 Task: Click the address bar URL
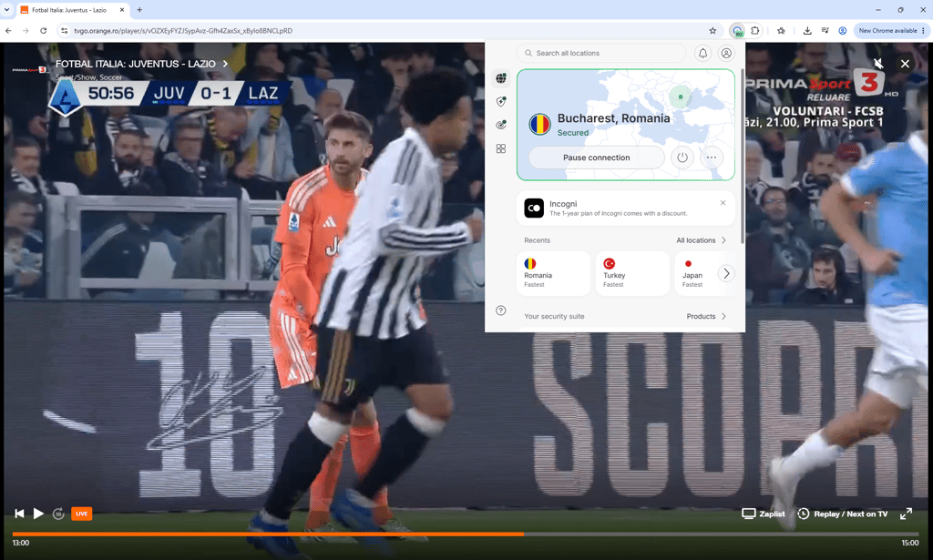[183, 31]
